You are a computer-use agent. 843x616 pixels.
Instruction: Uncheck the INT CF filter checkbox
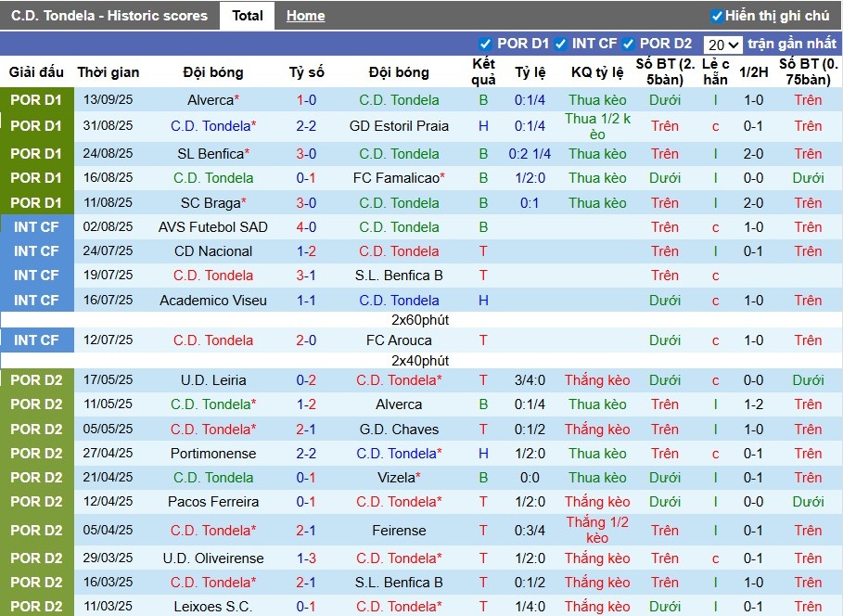(x=559, y=44)
